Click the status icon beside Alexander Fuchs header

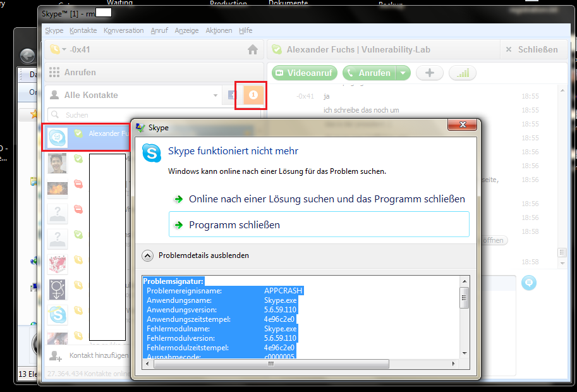tap(277, 49)
